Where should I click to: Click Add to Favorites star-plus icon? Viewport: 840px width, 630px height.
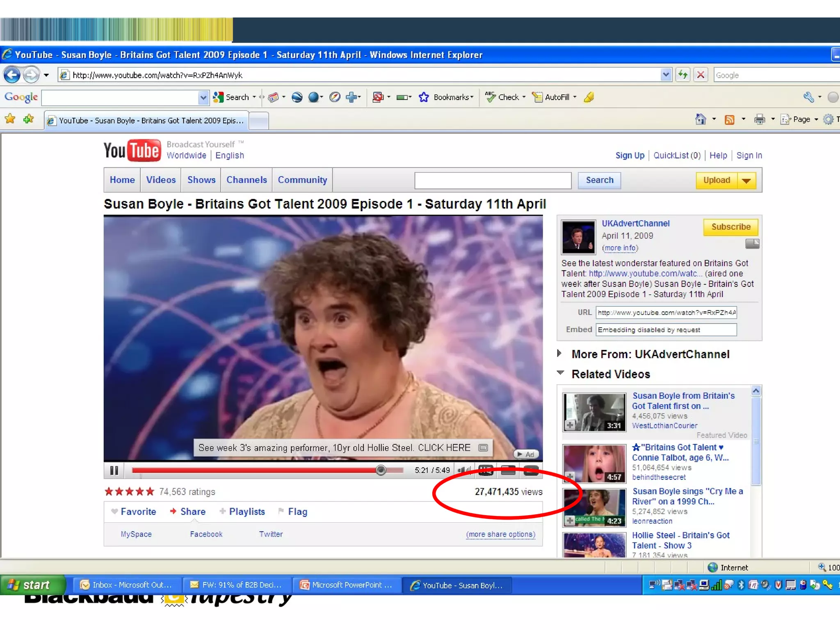29,119
